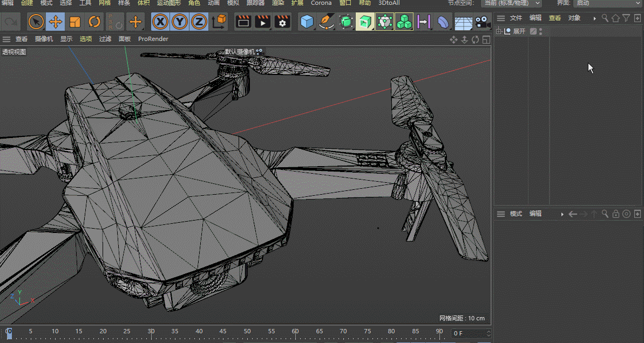
Task: Toggle the attribute manager lock icon
Action: [x=615, y=214]
